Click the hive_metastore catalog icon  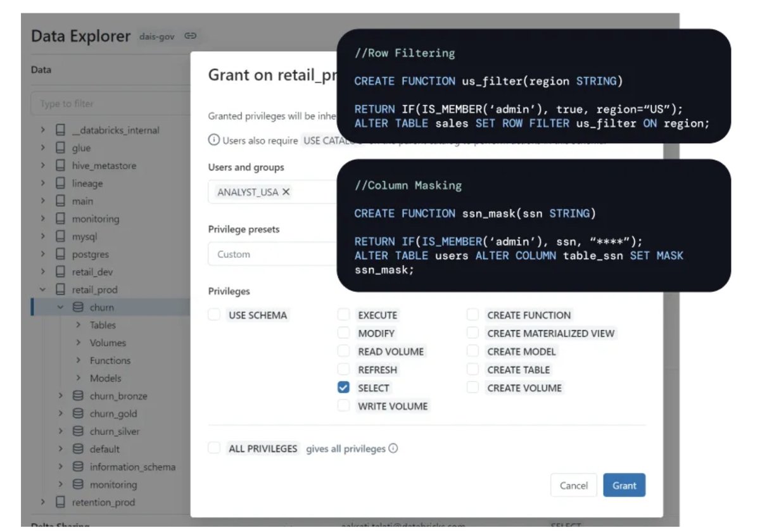[x=60, y=165]
